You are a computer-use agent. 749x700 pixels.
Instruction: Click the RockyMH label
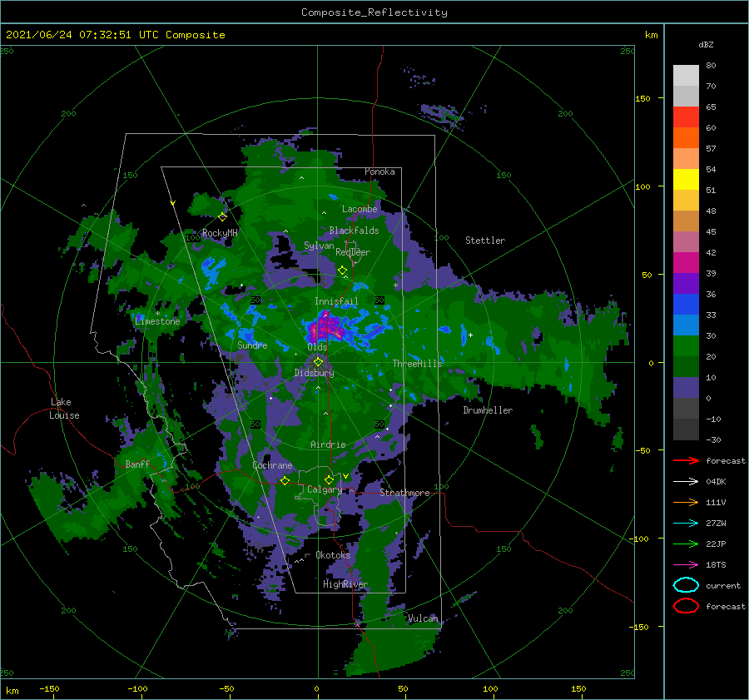[x=220, y=233]
